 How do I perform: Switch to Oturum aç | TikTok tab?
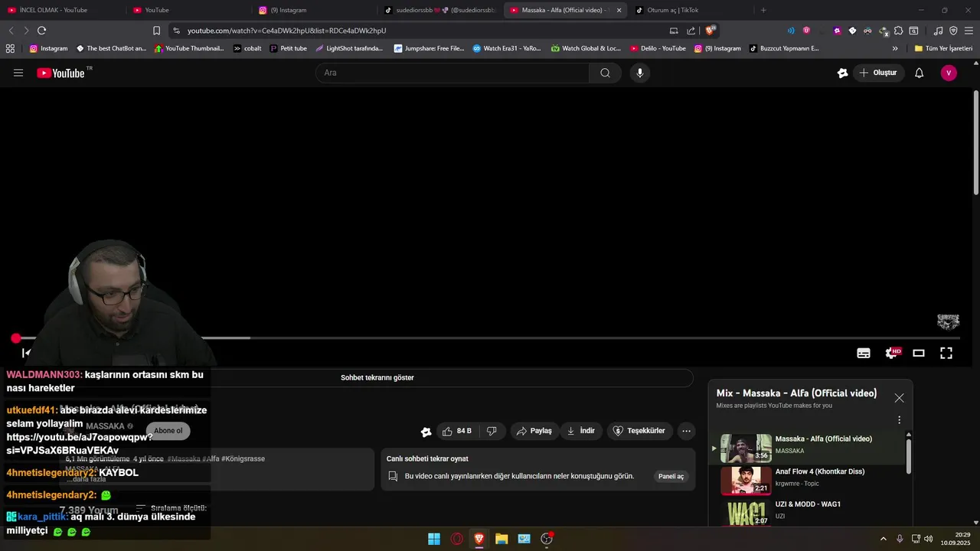[x=689, y=10]
